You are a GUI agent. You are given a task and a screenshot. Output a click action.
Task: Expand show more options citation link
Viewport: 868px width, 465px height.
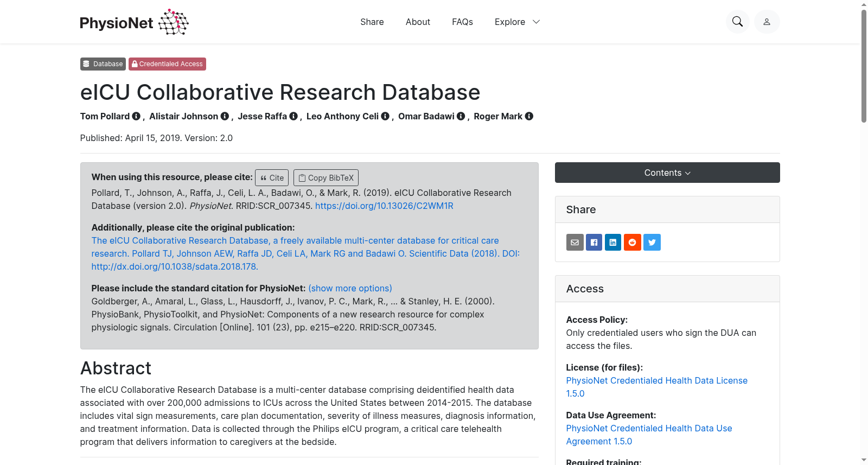click(350, 288)
